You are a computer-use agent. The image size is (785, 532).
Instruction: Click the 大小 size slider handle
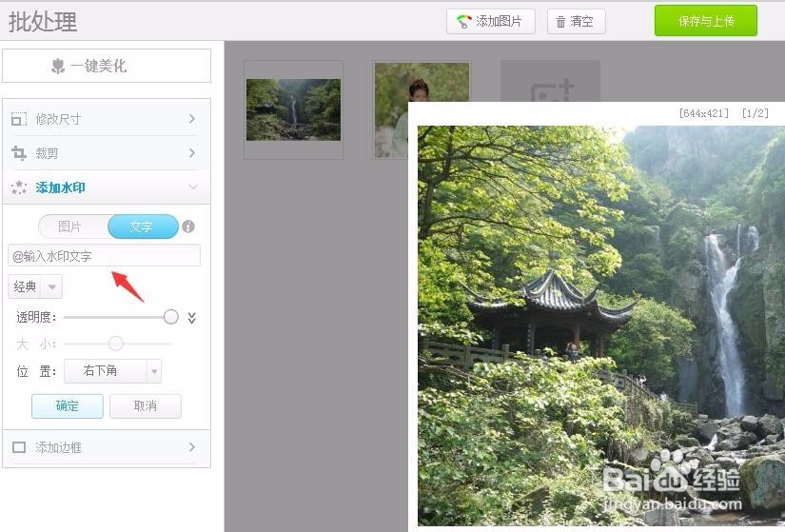pos(116,344)
